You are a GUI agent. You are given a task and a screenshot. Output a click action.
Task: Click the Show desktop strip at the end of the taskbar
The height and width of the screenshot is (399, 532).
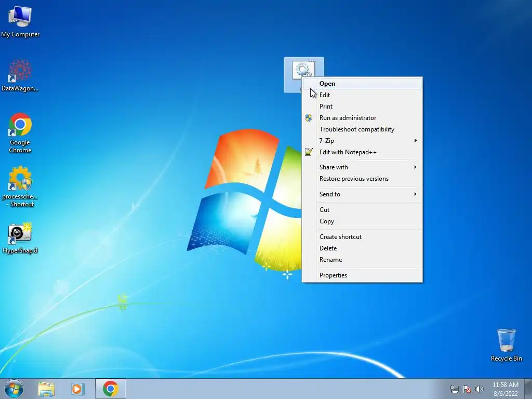[x=528, y=389]
